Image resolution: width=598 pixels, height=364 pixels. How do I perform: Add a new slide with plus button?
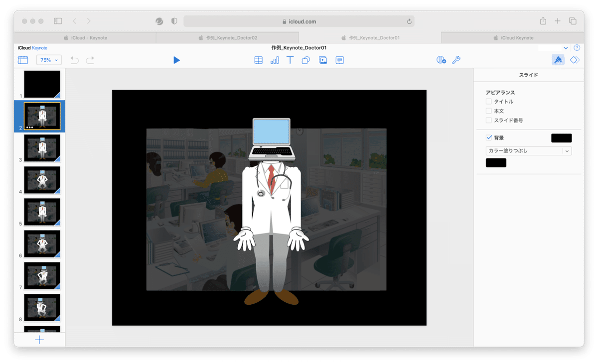pos(39,340)
